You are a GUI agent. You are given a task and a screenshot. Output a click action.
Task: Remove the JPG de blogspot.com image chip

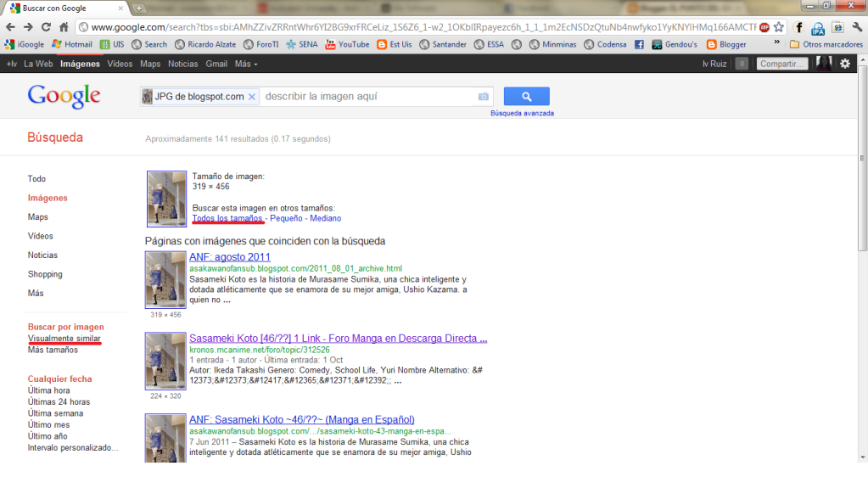click(x=252, y=97)
